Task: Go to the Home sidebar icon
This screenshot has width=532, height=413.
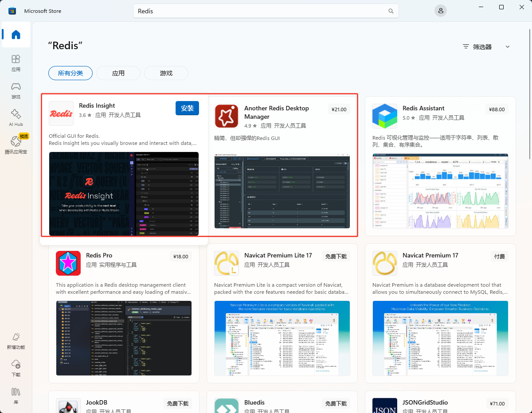Action: [16, 35]
